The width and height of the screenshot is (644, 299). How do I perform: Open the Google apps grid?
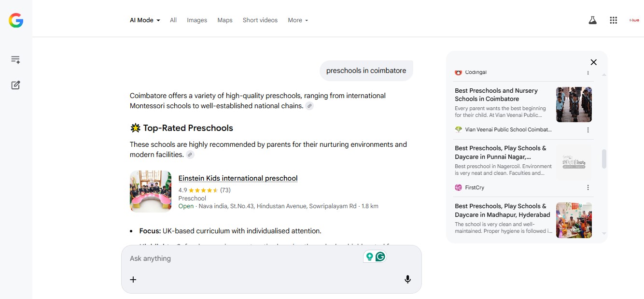tap(614, 20)
